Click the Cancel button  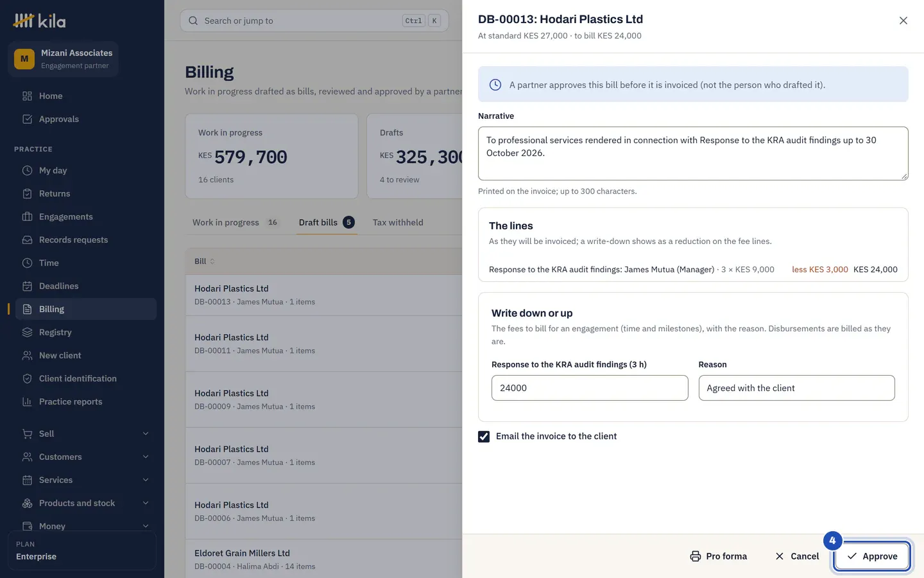pos(797,556)
